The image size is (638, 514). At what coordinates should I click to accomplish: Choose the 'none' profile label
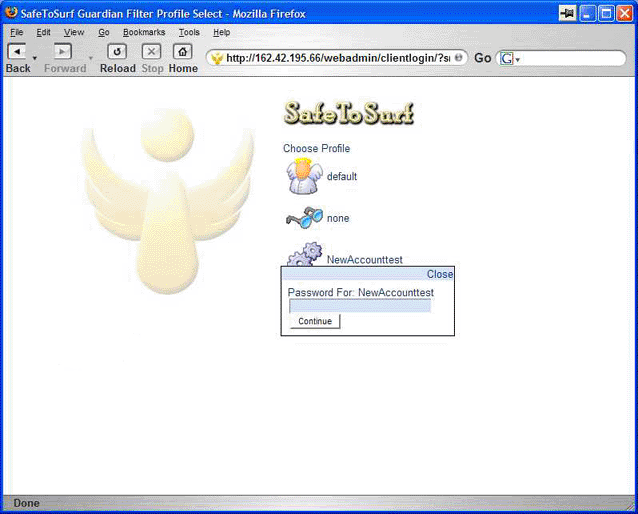point(338,219)
